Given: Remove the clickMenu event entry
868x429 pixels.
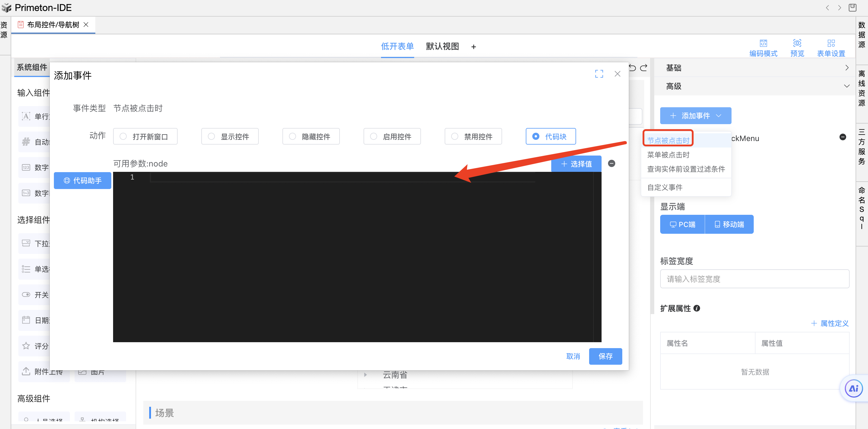Looking at the screenshot, I should [x=842, y=137].
